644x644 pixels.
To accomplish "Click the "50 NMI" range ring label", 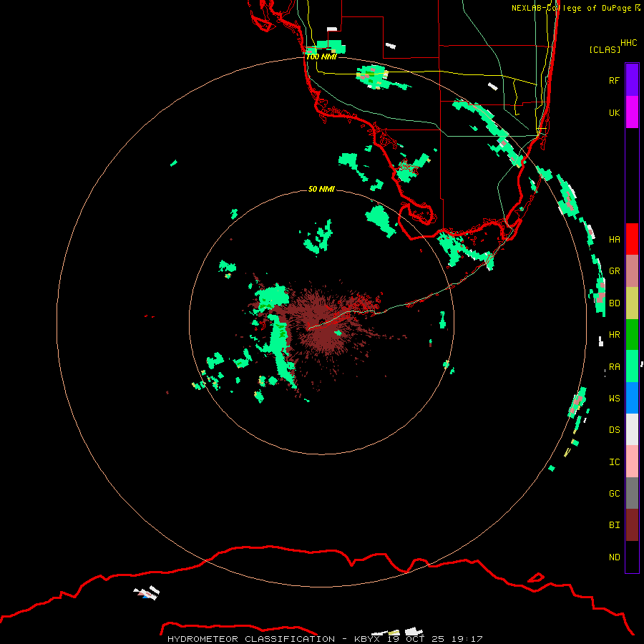I will tap(321, 189).
